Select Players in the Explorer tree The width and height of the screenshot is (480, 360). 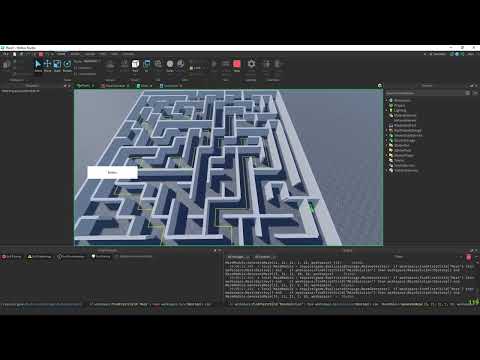click(400, 105)
